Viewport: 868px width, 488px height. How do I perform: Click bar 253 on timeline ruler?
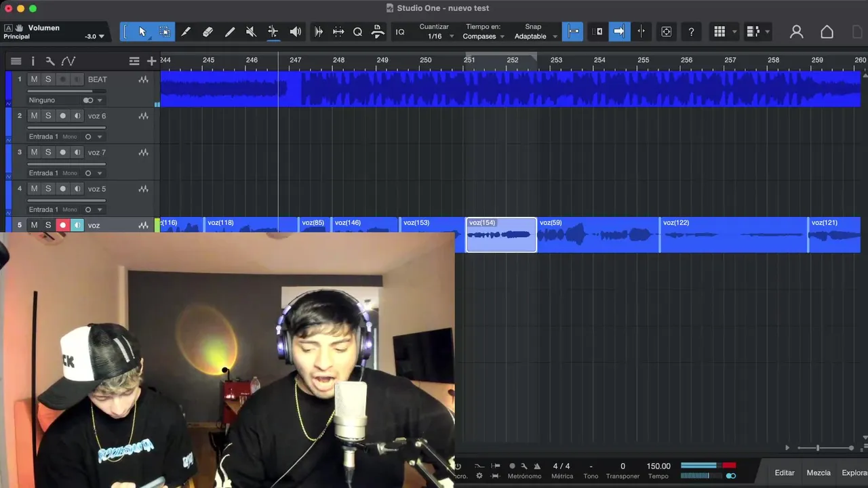pos(556,60)
